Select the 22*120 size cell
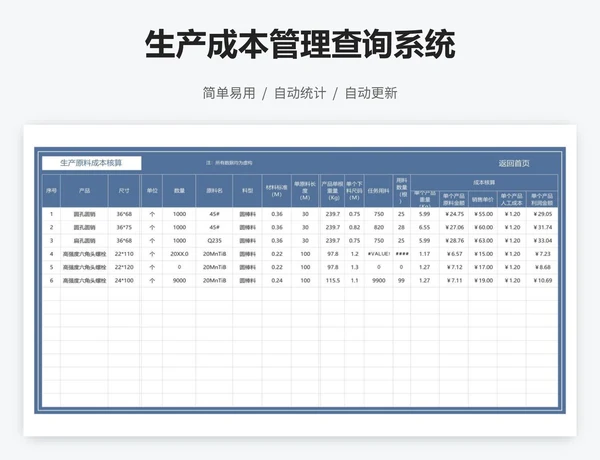Image resolution: width=600 pixels, height=460 pixels. (x=124, y=267)
